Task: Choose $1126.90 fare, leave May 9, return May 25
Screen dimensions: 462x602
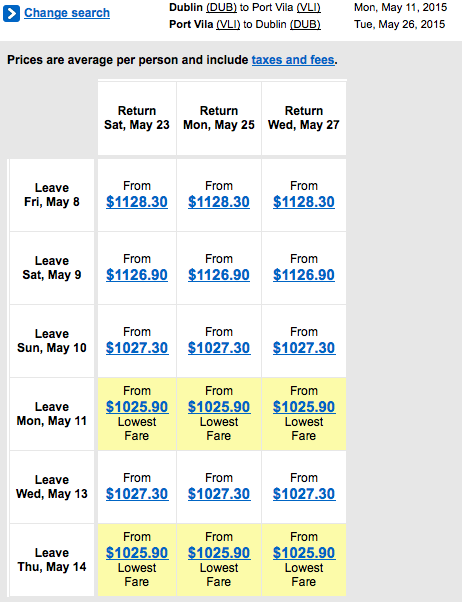Action: pos(219,275)
